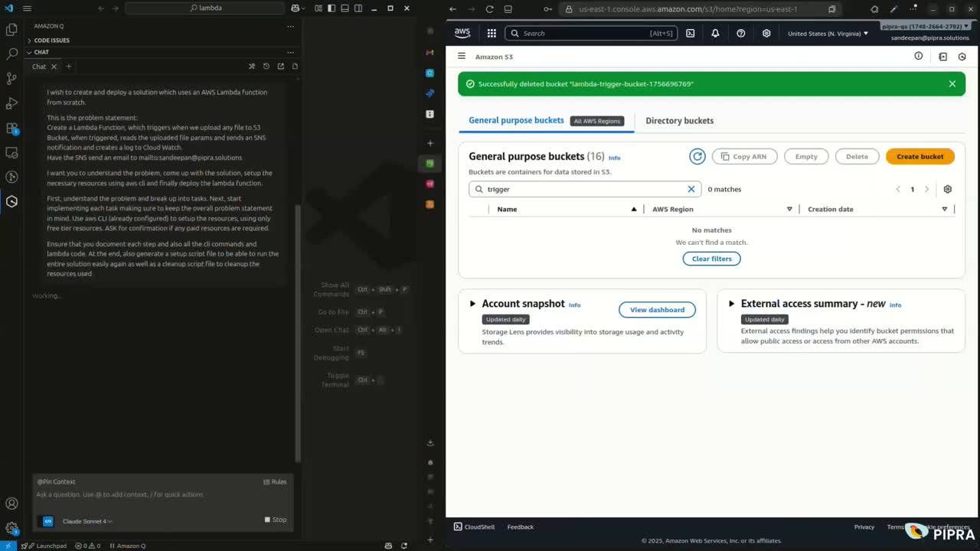
Task: Click the Clear filters button
Action: pyautogui.click(x=711, y=259)
